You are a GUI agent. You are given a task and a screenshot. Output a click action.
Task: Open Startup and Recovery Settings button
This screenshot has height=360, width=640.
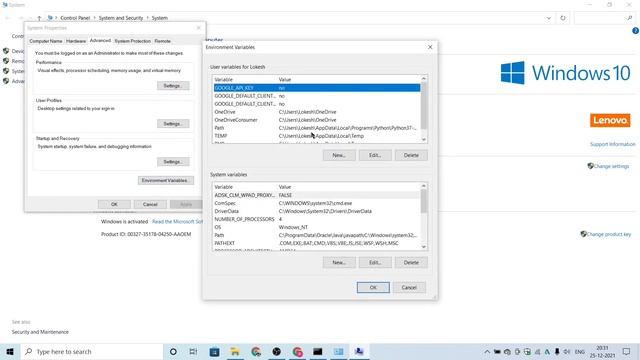coord(173,162)
